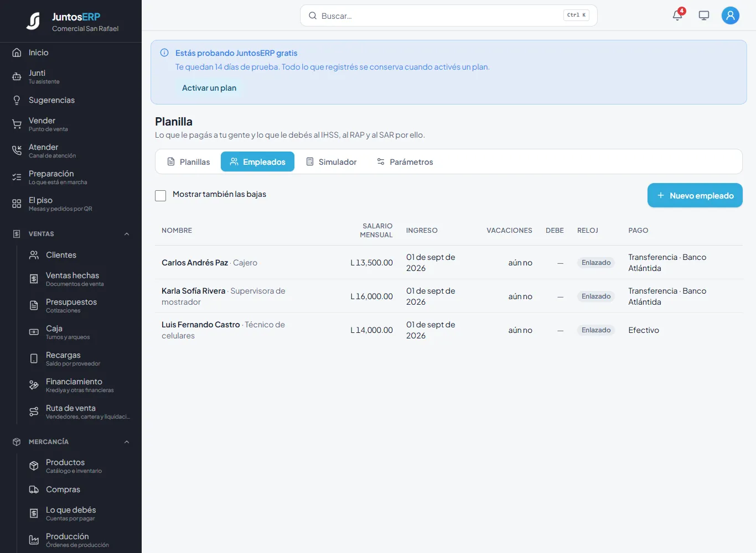Image resolution: width=756 pixels, height=553 pixels.
Task: Click Activar un plan button
Action: point(209,88)
